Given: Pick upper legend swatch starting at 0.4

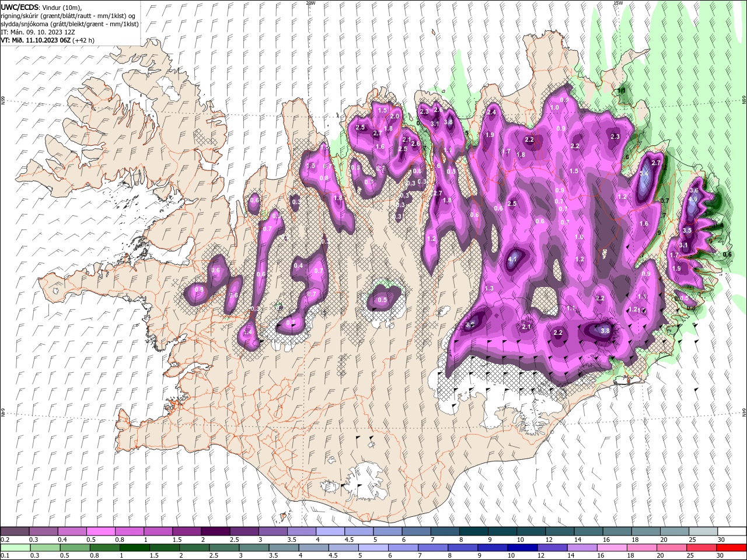Looking at the screenshot, I should pos(72,531).
